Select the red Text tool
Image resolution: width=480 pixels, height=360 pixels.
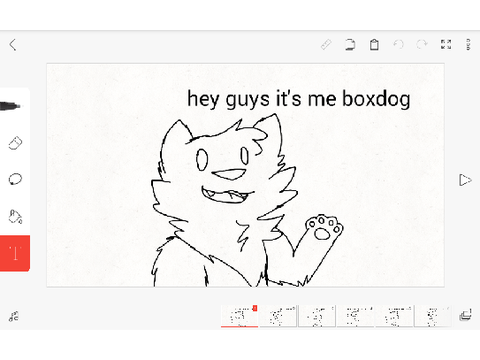(x=15, y=253)
